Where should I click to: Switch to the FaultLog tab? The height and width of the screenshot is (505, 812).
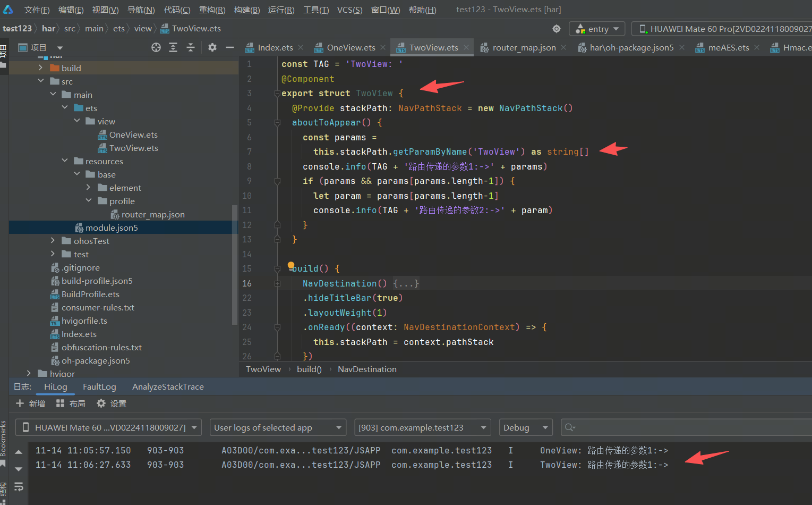click(x=99, y=386)
